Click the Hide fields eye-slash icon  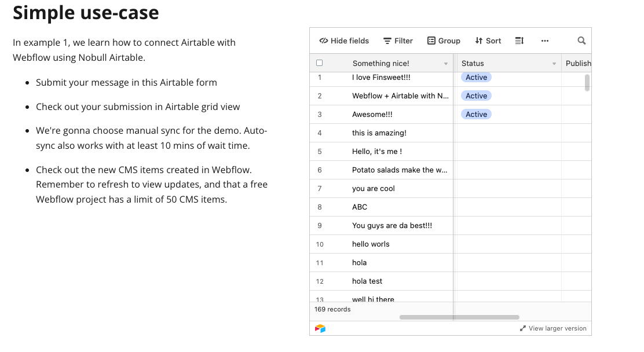click(x=324, y=41)
